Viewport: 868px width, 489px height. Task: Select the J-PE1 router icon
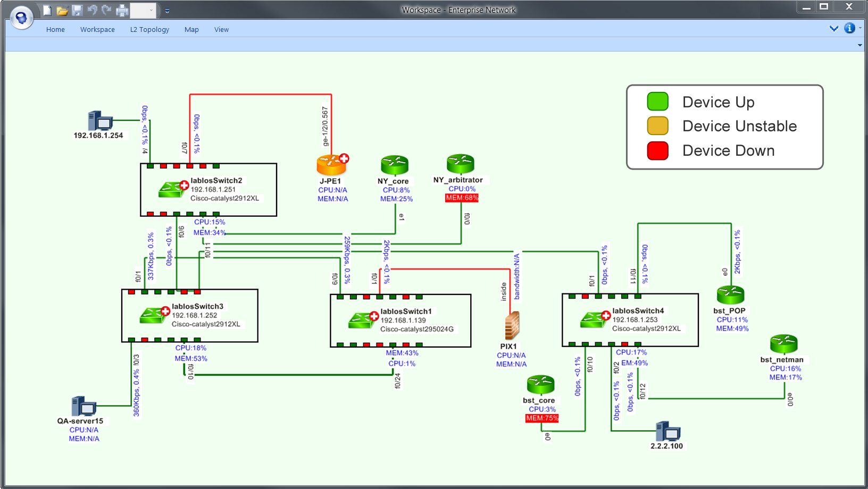[332, 164]
